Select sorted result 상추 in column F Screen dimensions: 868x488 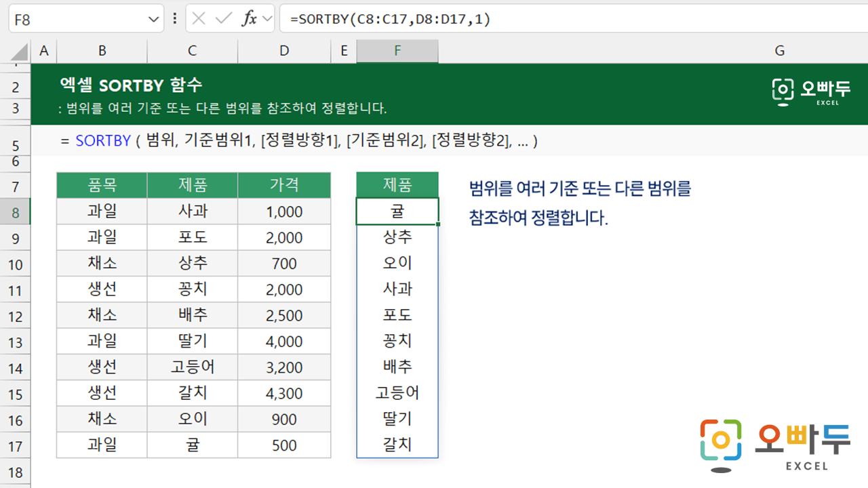397,237
